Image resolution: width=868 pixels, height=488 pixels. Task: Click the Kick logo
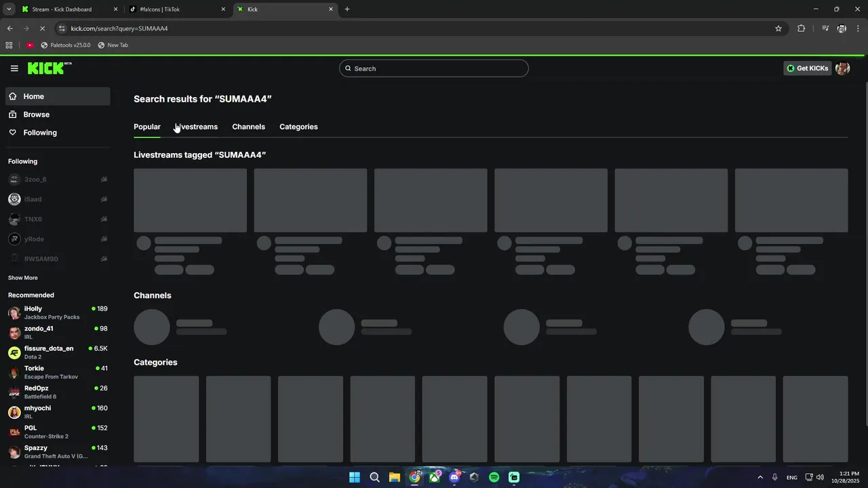click(50, 68)
